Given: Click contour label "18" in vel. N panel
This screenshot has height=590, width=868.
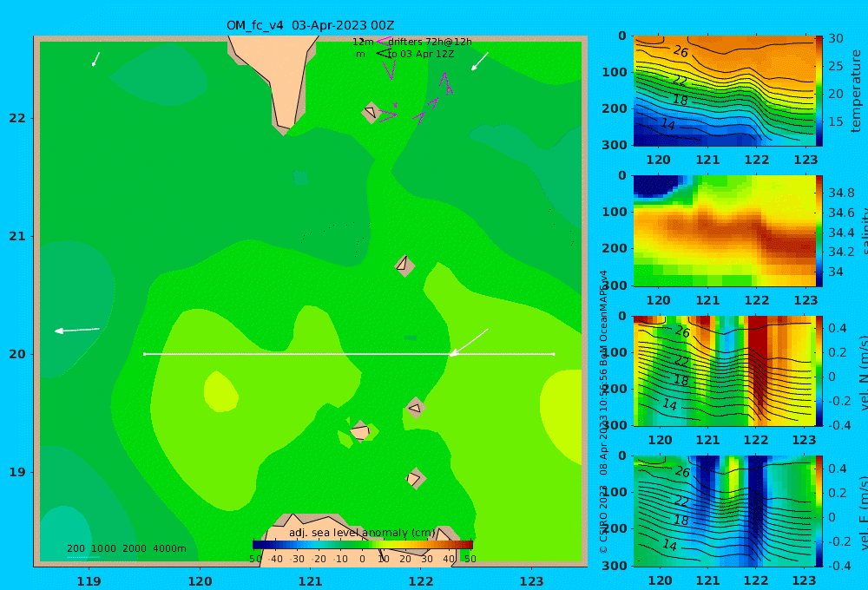Looking at the screenshot, I should (681, 380).
